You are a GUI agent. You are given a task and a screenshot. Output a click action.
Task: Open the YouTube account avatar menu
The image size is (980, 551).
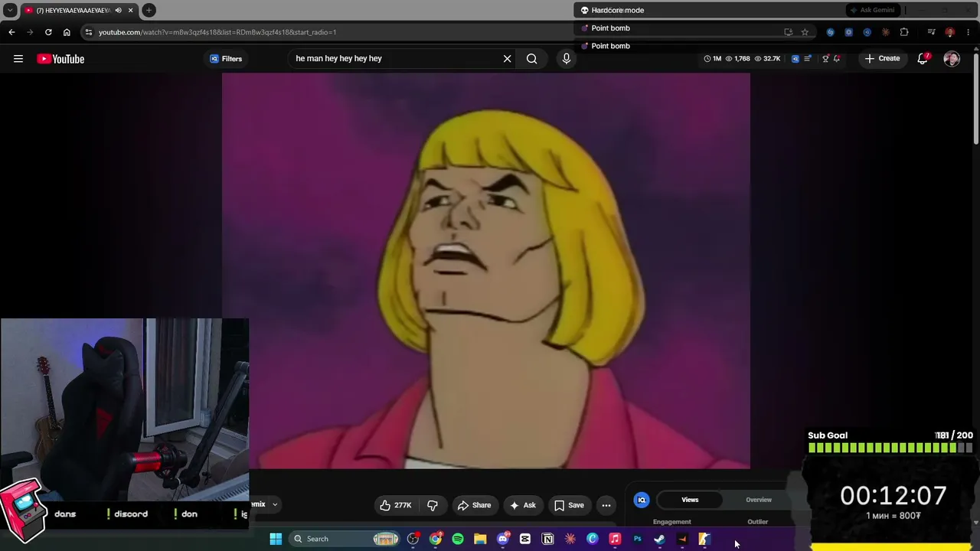(952, 59)
